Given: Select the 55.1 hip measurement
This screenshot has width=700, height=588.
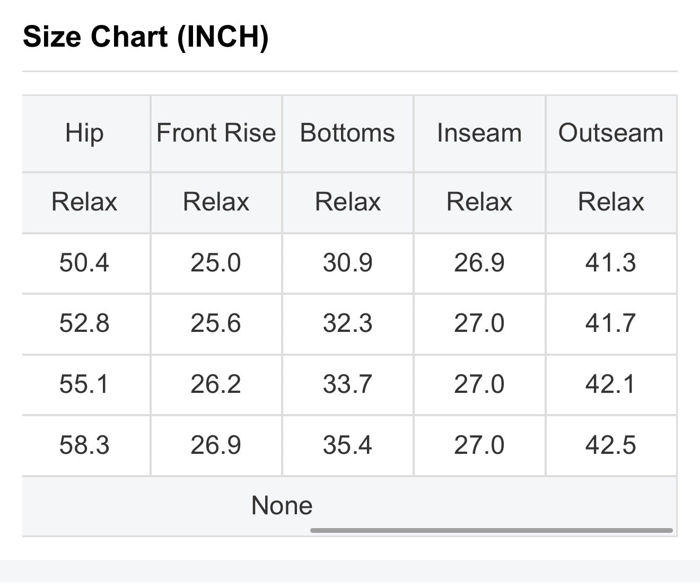Looking at the screenshot, I should (84, 384).
